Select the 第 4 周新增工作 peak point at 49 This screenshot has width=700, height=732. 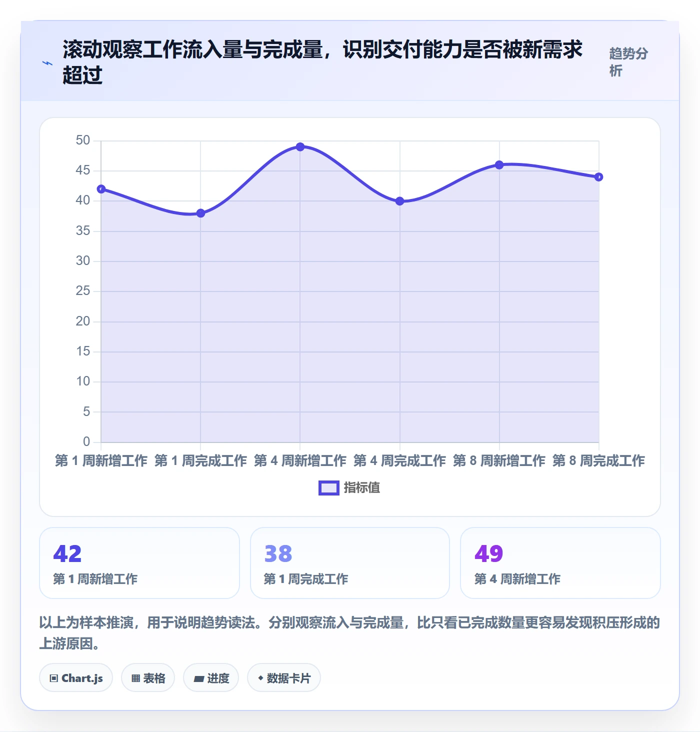[300, 147]
